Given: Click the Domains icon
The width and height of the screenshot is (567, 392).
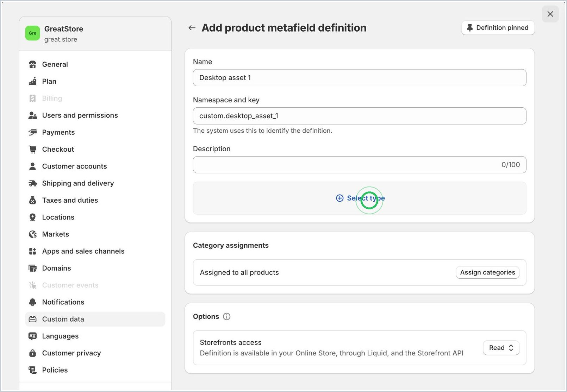Looking at the screenshot, I should 32,268.
